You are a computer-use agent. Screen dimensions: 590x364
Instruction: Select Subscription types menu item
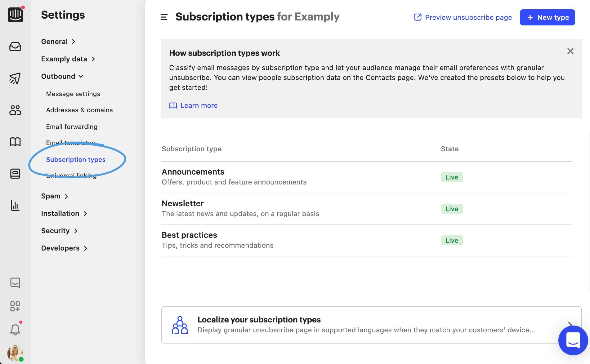(76, 160)
